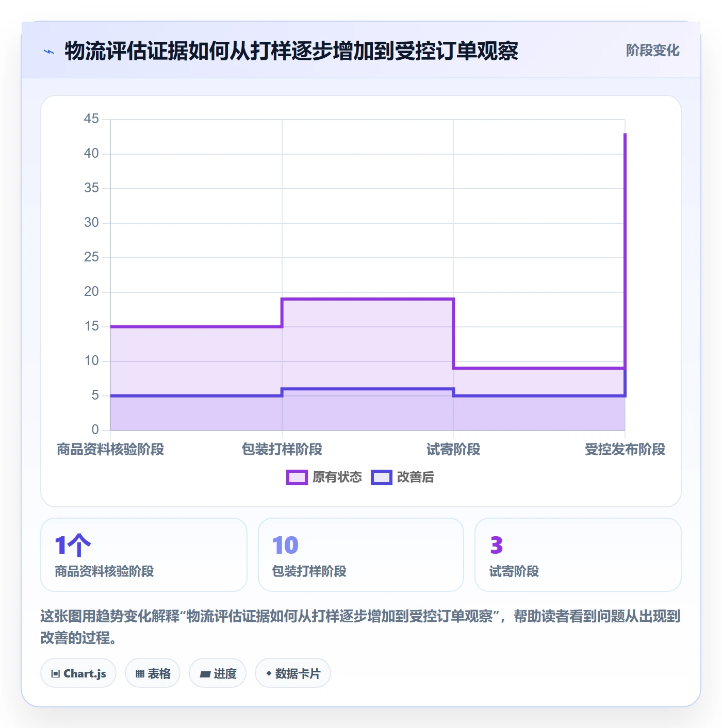Open the 试寄阶段 stat card showing 3
Viewport: 722px width, 728px height.
[x=578, y=555]
